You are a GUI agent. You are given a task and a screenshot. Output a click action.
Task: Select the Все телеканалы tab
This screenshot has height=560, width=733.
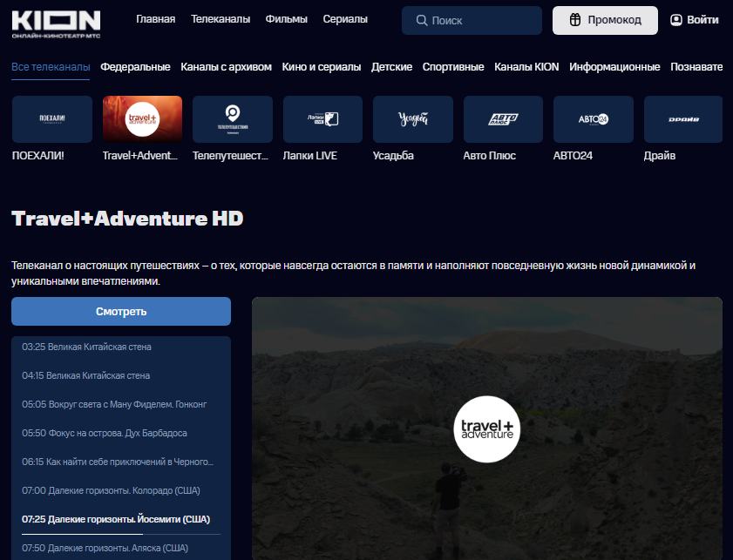point(51,67)
